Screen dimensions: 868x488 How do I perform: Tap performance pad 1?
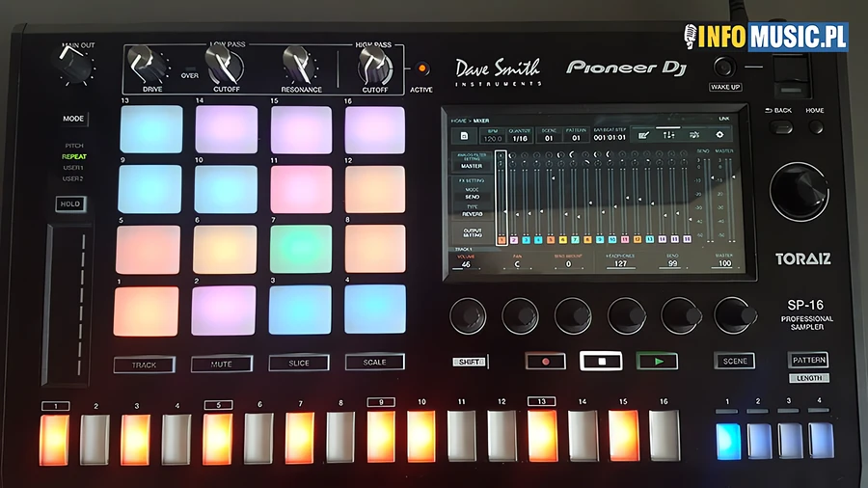[147, 311]
